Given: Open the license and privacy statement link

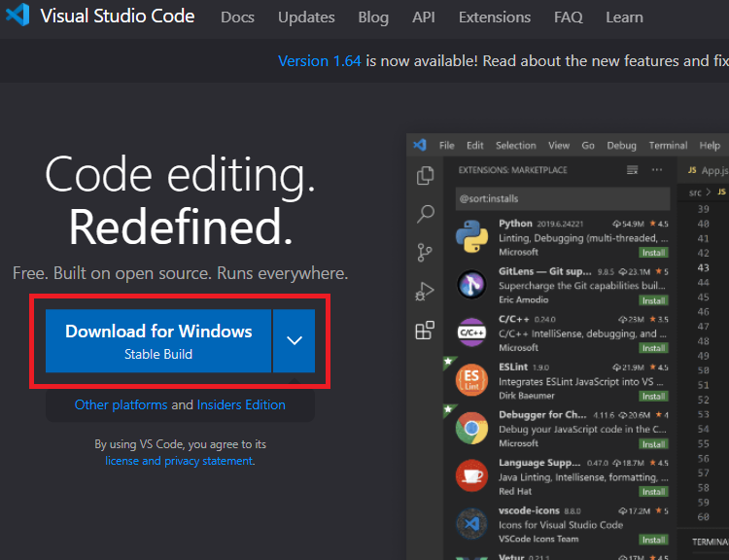Looking at the screenshot, I should [x=179, y=461].
